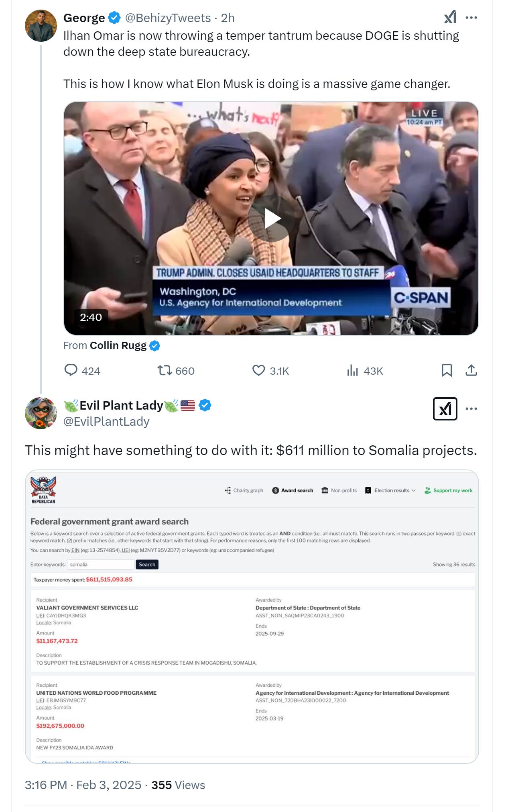The height and width of the screenshot is (812, 512).
Task: Open George's profile avatar
Action: [x=41, y=26]
